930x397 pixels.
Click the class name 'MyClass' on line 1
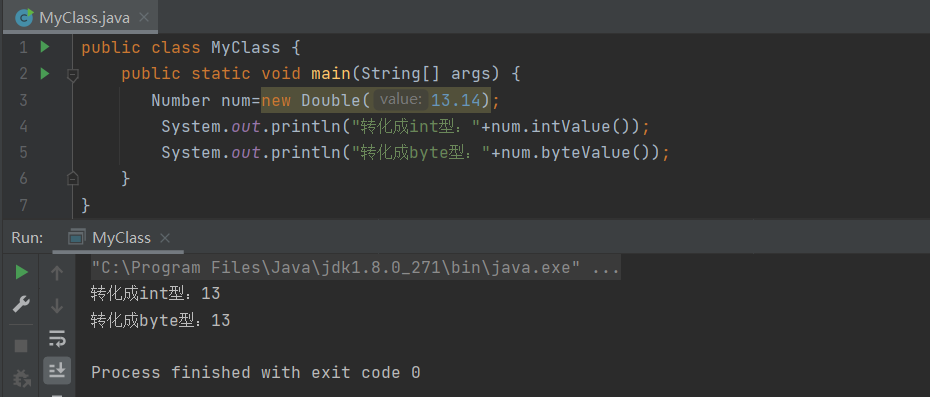[x=246, y=47]
